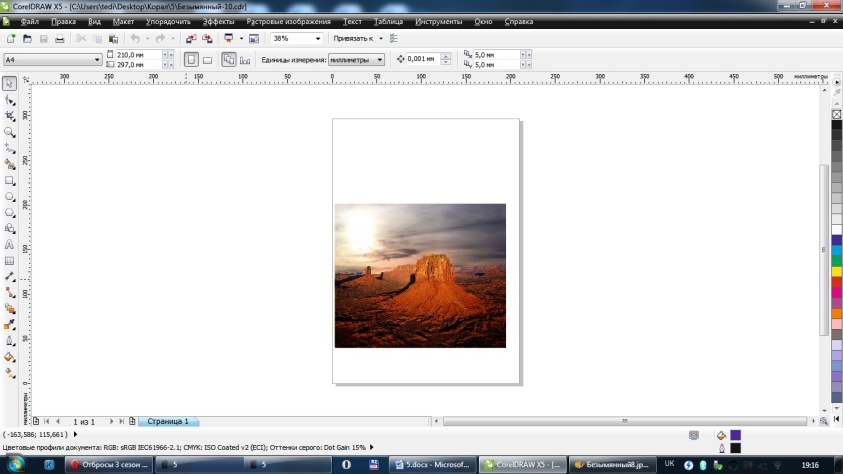The height and width of the screenshot is (474, 843).
Task: Select the desert landscape image on page
Action: tap(420, 276)
